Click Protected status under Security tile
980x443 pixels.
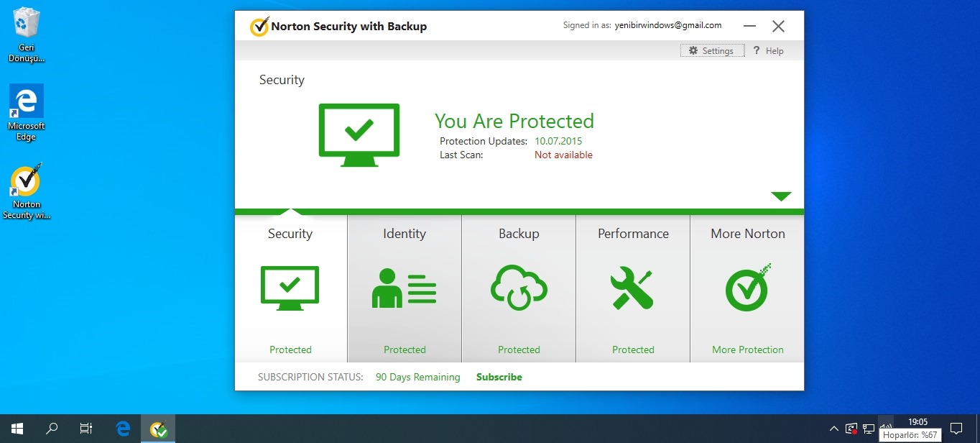point(290,350)
